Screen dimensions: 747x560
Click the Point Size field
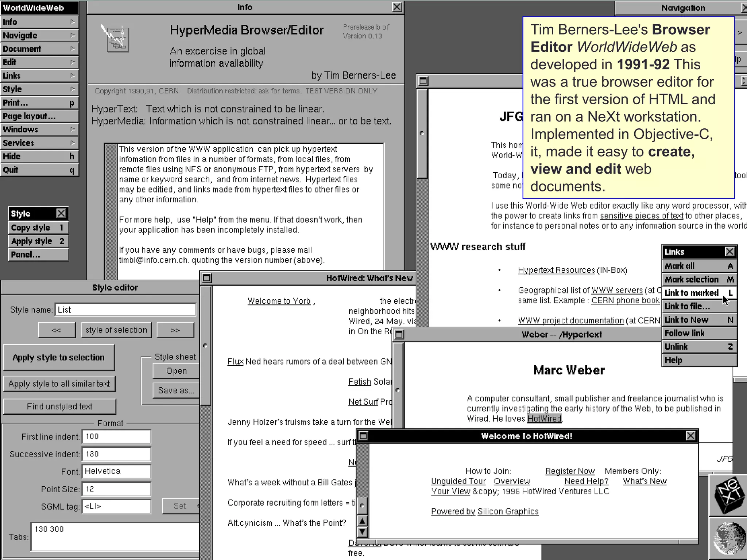pyautogui.click(x=116, y=489)
